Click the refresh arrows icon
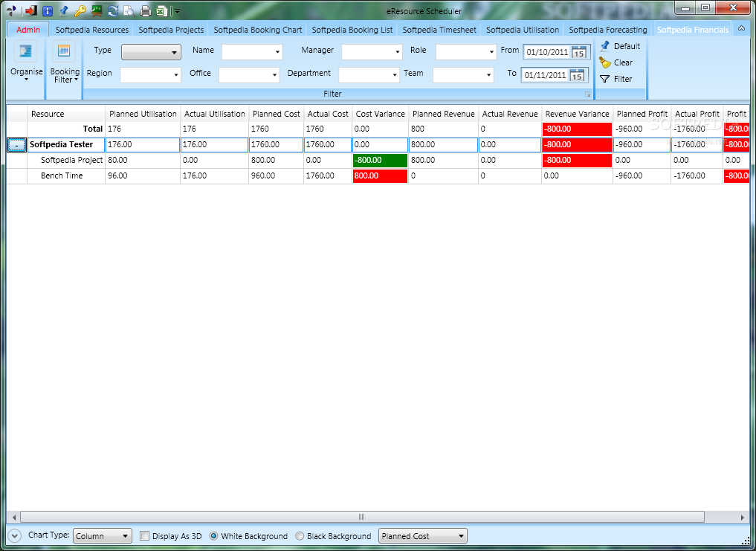756x551 pixels. click(x=113, y=10)
